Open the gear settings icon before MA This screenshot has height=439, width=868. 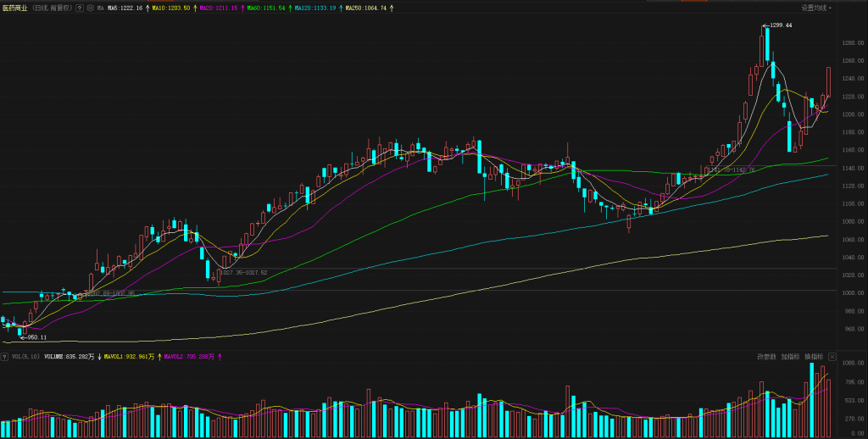[x=90, y=8]
